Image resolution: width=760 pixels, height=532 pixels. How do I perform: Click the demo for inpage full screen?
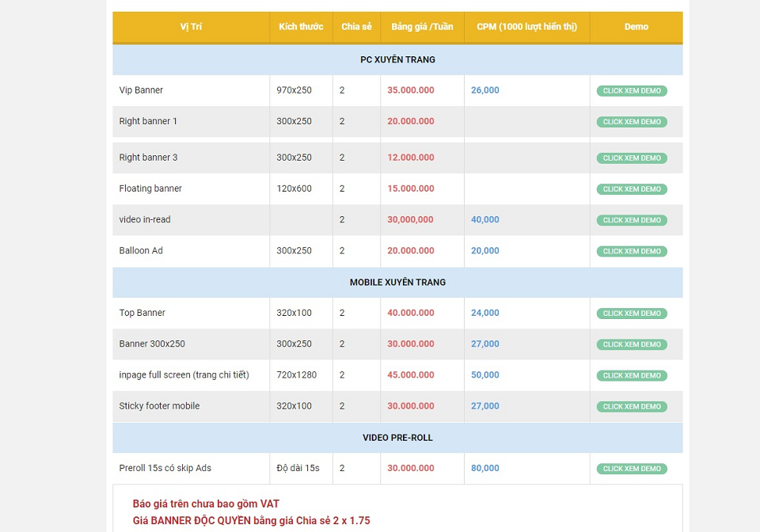[631, 375]
